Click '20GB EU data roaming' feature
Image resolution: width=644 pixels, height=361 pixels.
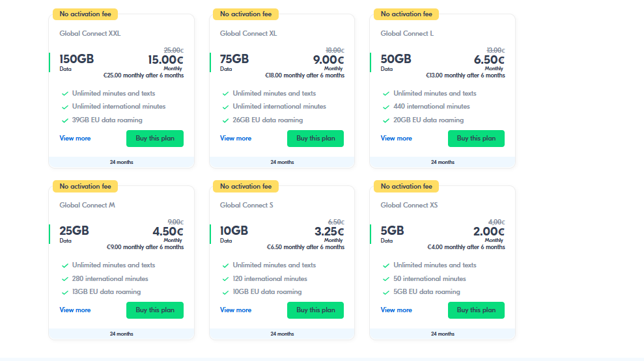pos(428,120)
